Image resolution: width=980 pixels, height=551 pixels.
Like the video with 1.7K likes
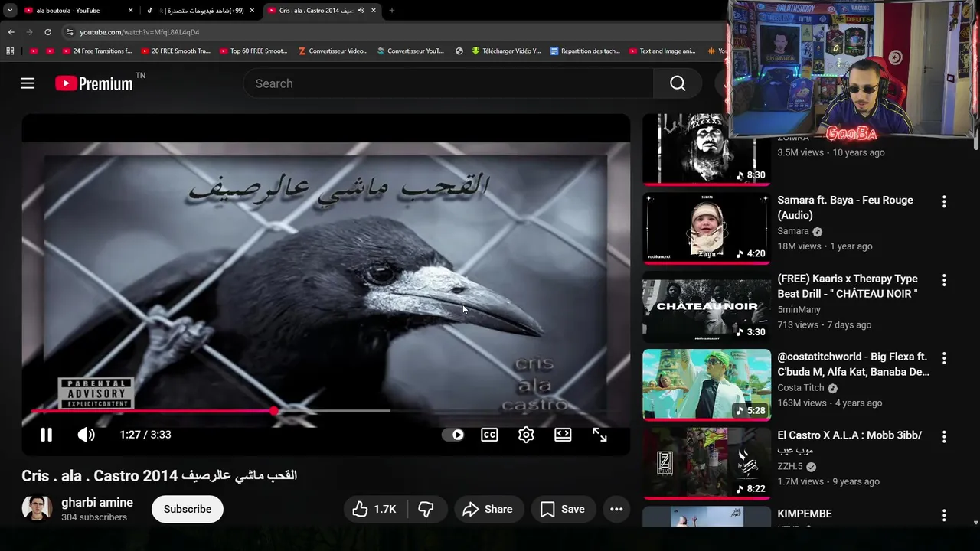(374, 509)
